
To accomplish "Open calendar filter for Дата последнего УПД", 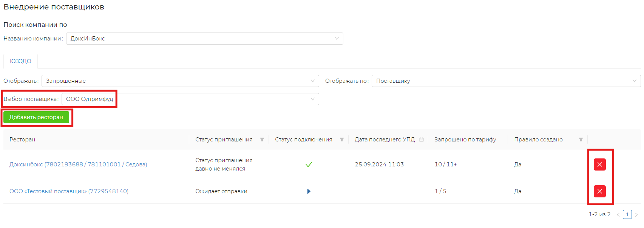I will tap(422, 140).
